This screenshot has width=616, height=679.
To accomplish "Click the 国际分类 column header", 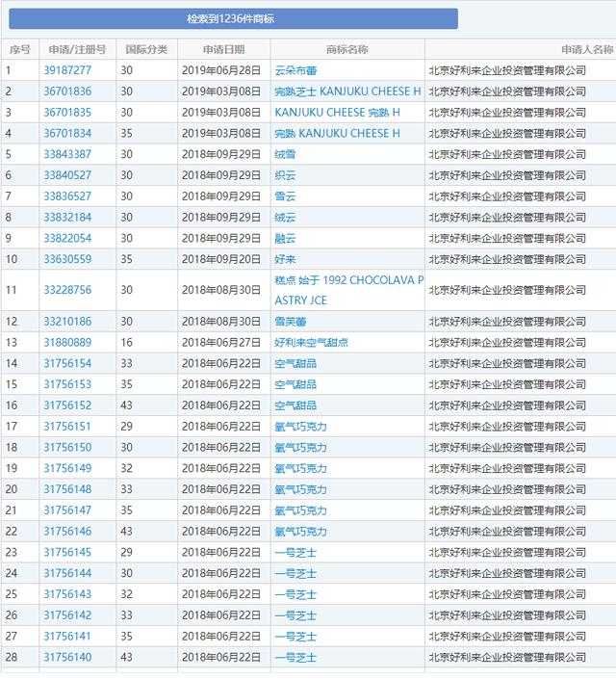I will coord(146,49).
